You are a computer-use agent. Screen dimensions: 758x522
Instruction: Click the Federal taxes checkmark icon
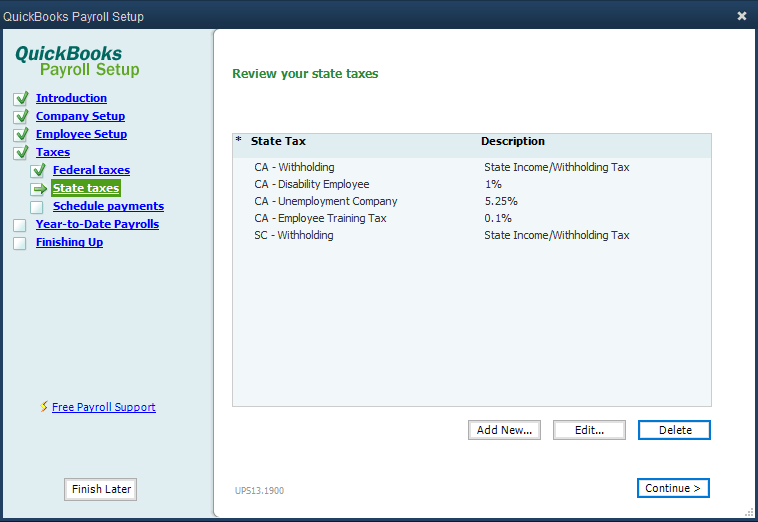[x=38, y=170]
